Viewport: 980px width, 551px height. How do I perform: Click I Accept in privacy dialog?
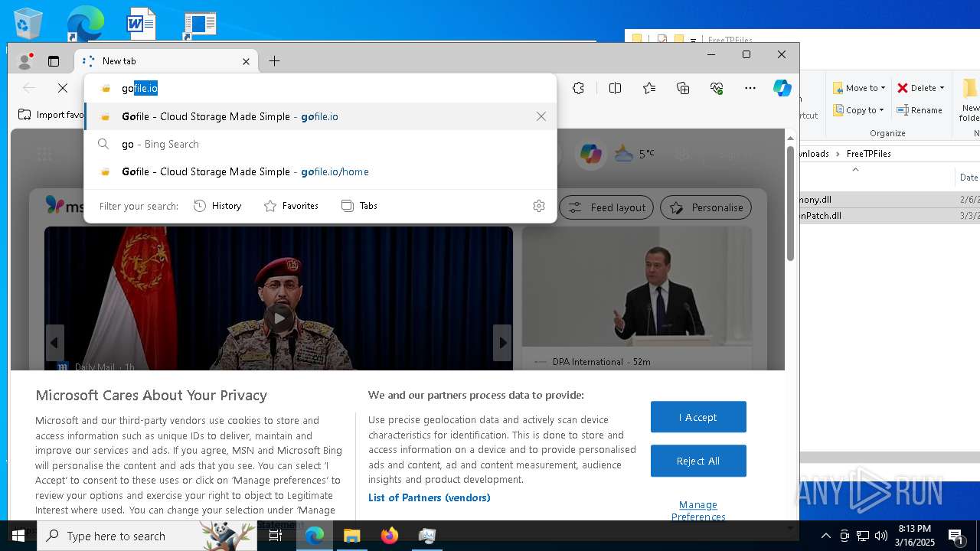[698, 417]
